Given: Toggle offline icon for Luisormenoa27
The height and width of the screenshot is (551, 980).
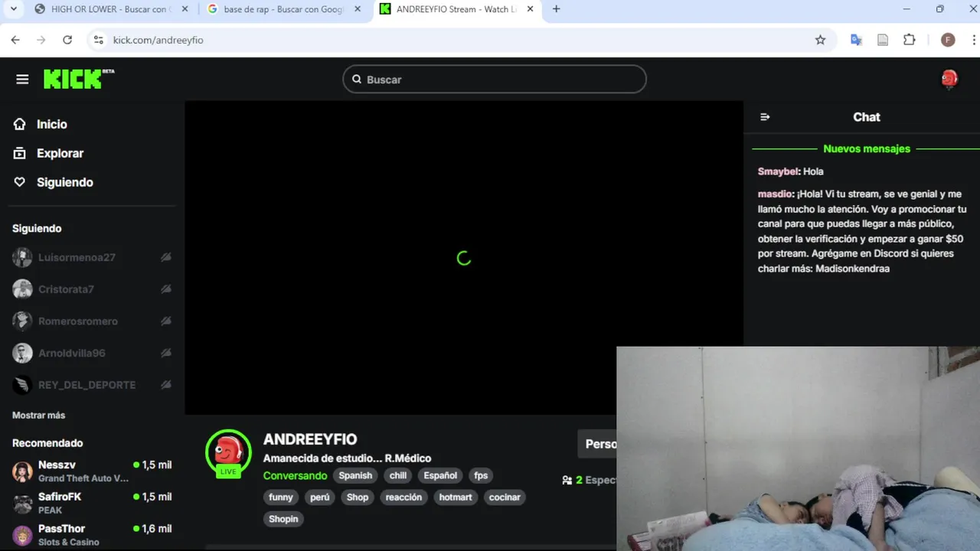Looking at the screenshot, I should [x=165, y=257].
